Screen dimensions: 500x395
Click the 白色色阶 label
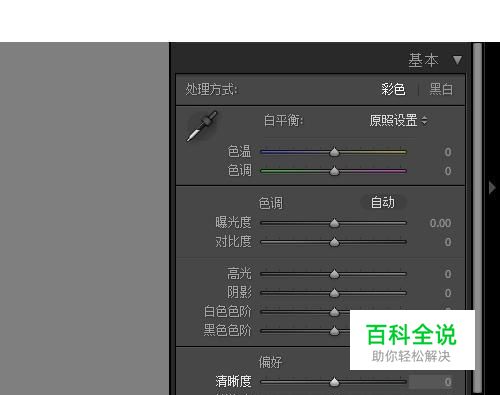pos(227,312)
